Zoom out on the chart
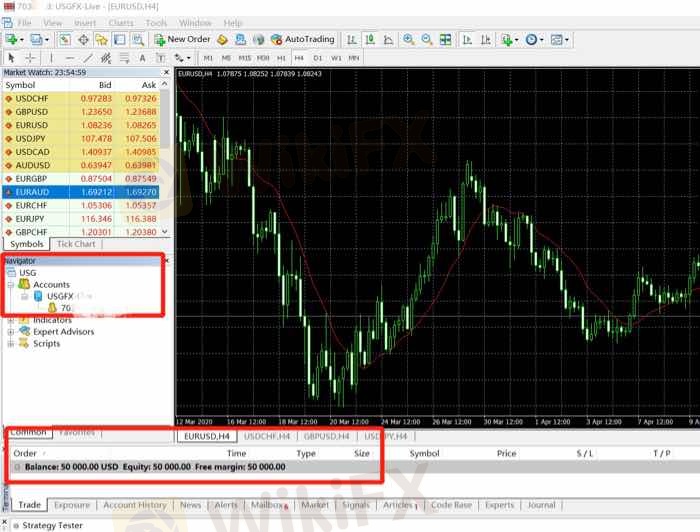Viewport: 700px width, 532px height. click(x=427, y=40)
